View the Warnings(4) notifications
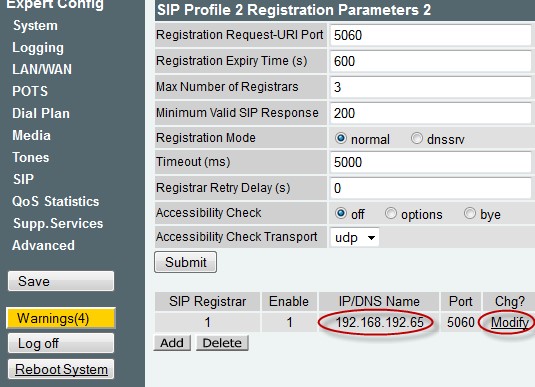 [61, 318]
